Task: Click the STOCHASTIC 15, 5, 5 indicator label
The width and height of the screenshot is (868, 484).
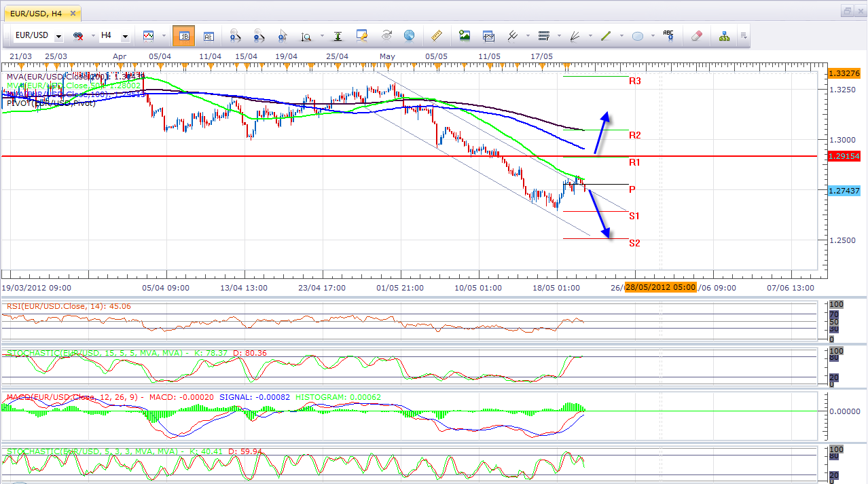Action: coord(137,353)
